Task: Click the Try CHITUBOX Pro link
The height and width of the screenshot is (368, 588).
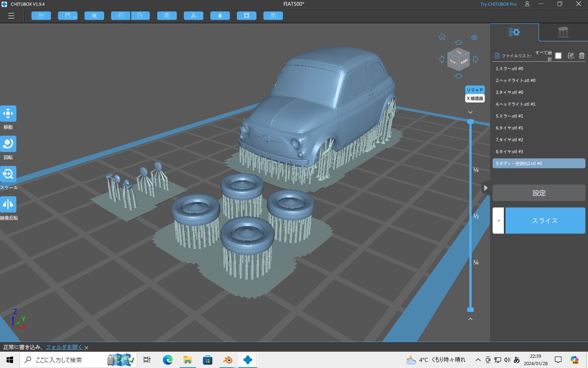Action: 498,4
